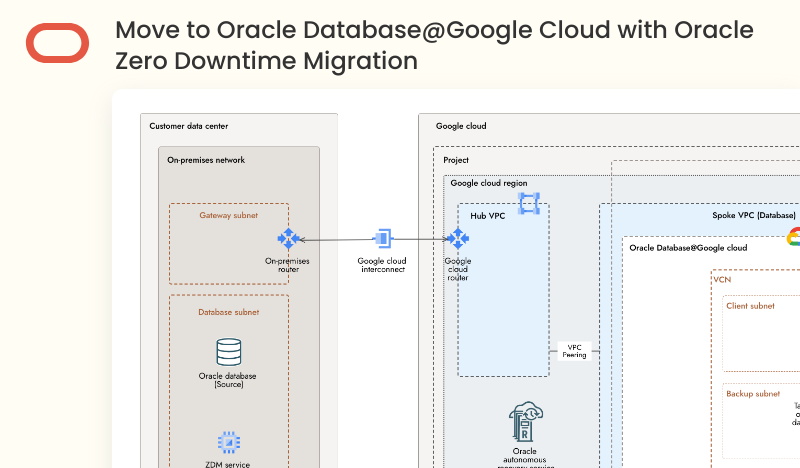800x468 pixels.
Task: Click the 'On-premises network' label
Action: 206,160
